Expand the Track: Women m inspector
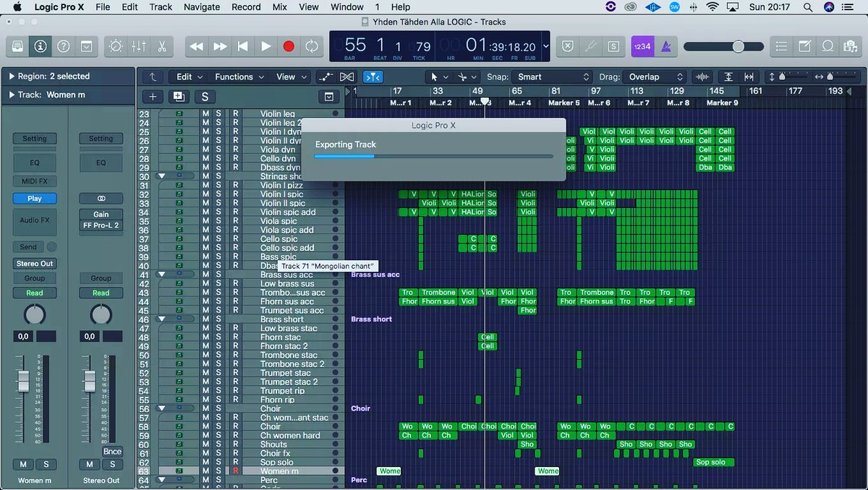The width and height of the screenshot is (868, 490). (x=12, y=95)
